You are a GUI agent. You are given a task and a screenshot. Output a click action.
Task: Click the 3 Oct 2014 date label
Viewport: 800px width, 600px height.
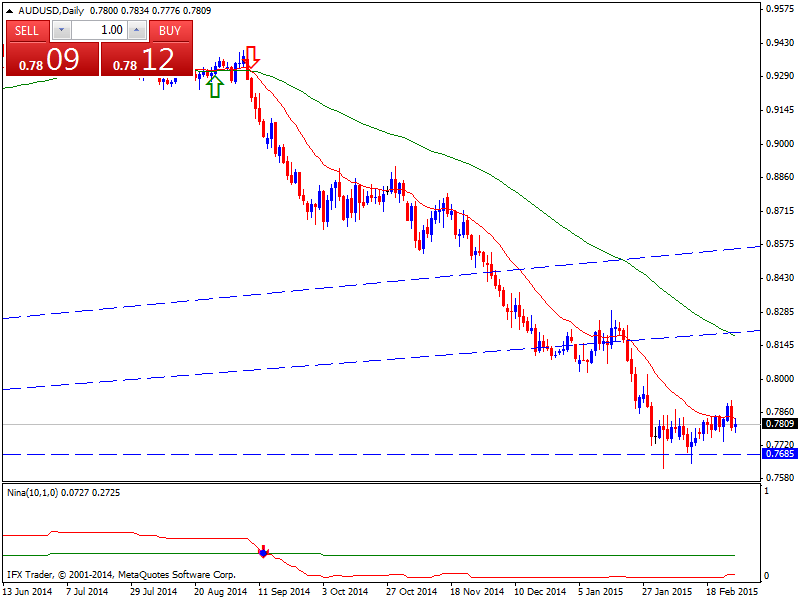tap(345, 591)
